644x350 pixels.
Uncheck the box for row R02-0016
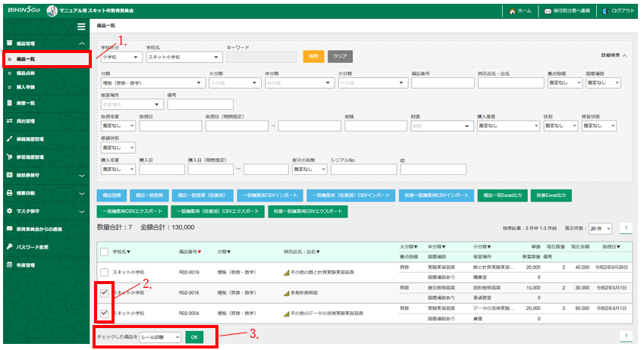pyautogui.click(x=104, y=291)
